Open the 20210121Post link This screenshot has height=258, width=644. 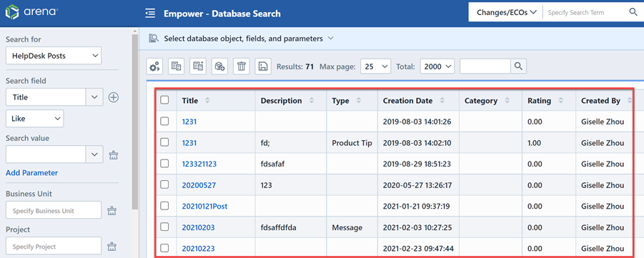(x=204, y=207)
